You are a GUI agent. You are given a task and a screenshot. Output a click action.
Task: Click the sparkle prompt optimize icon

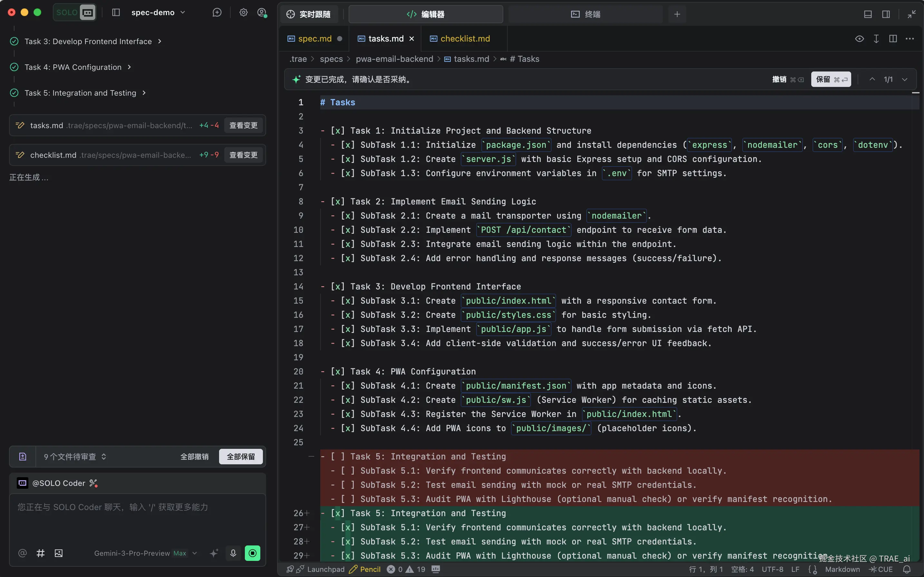click(214, 553)
